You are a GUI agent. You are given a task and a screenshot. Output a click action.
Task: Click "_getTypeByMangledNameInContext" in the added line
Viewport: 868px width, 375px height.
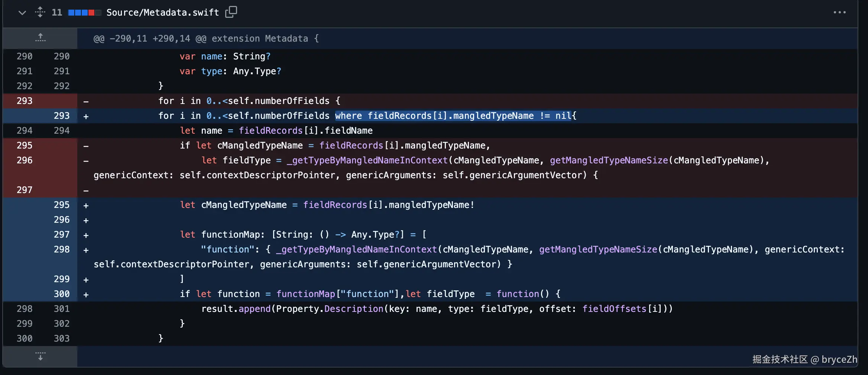(x=356, y=250)
